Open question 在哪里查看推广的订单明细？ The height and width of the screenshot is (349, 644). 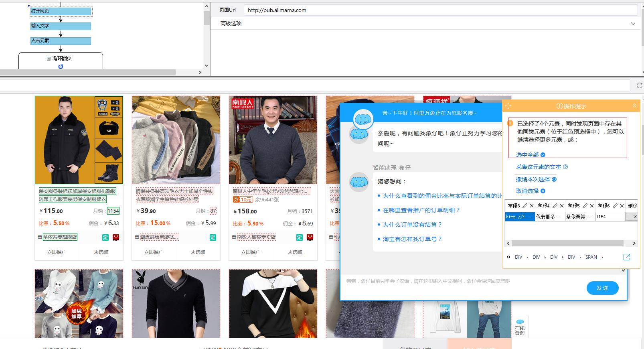point(421,210)
